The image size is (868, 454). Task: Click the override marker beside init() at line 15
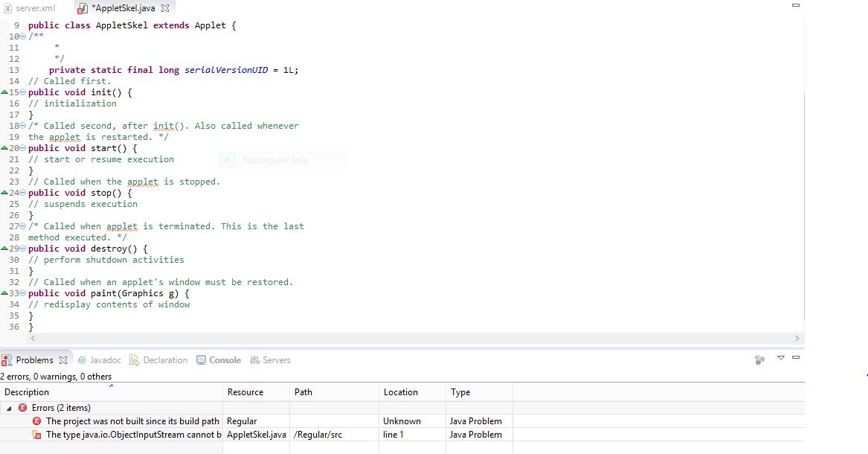(4, 92)
